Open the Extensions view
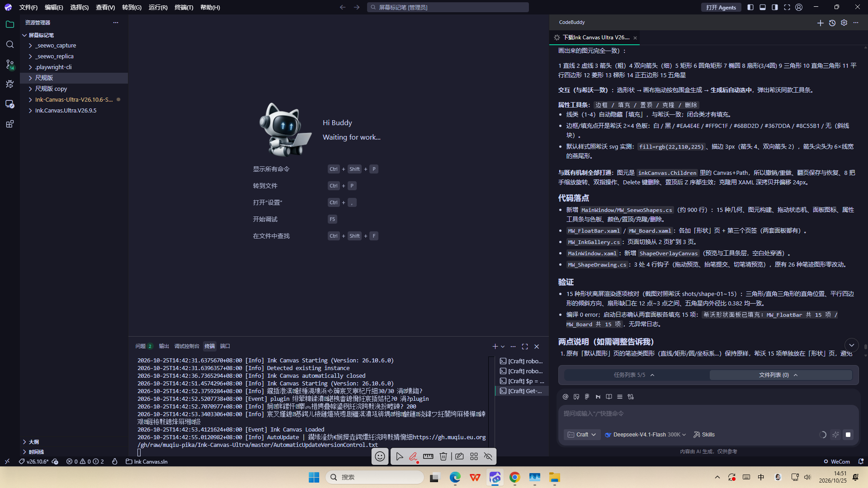This screenshot has width=868, height=488. pos(10,124)
